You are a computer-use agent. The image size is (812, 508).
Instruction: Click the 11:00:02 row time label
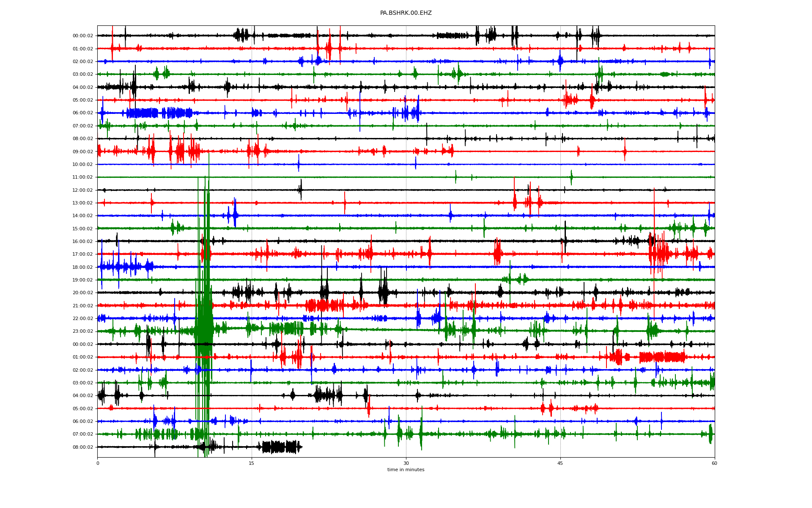coord(83,177)
